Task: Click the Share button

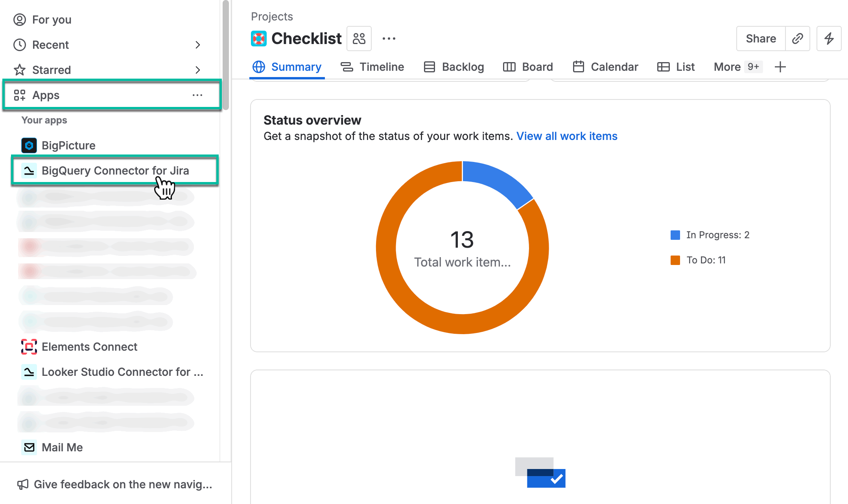Action: (761, 39)
